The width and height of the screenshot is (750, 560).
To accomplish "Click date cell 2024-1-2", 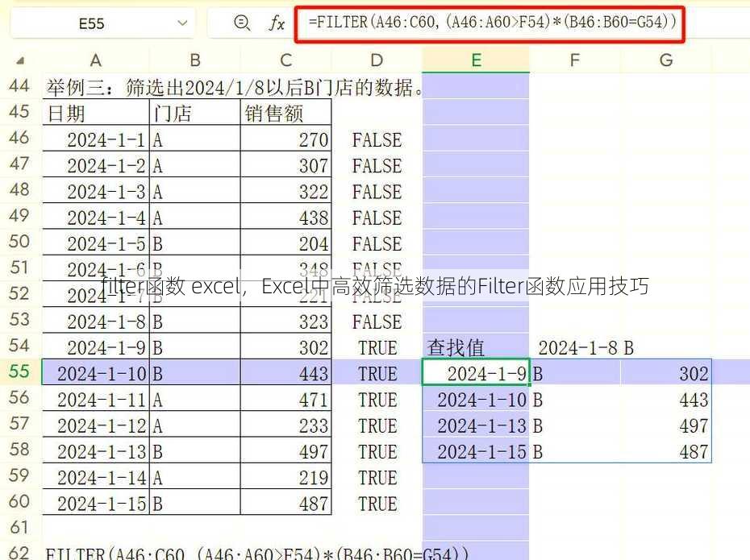I will (x=96, y=165).
